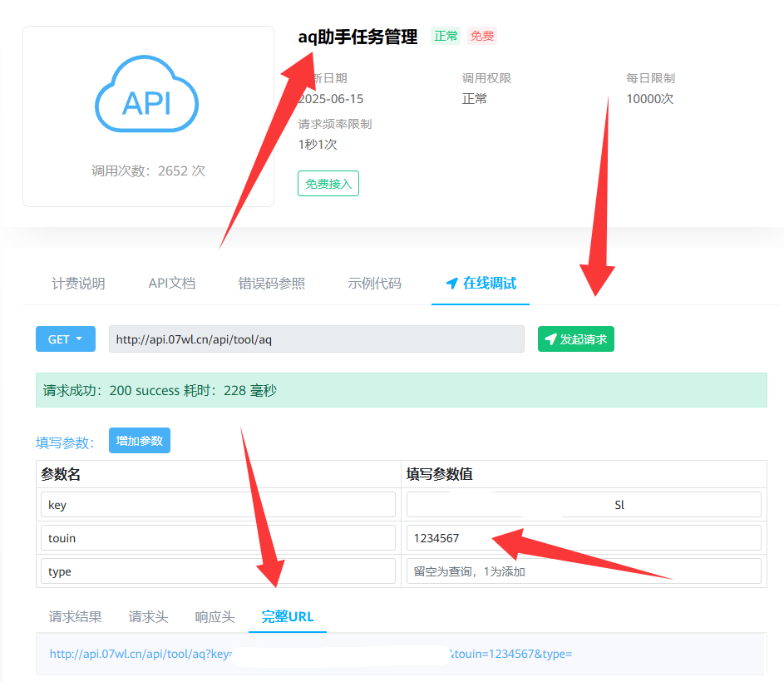Screen dimensions: 784x682
Task: Click the API cloud icon
Action: pyautogui.click(x=146, y=94)
